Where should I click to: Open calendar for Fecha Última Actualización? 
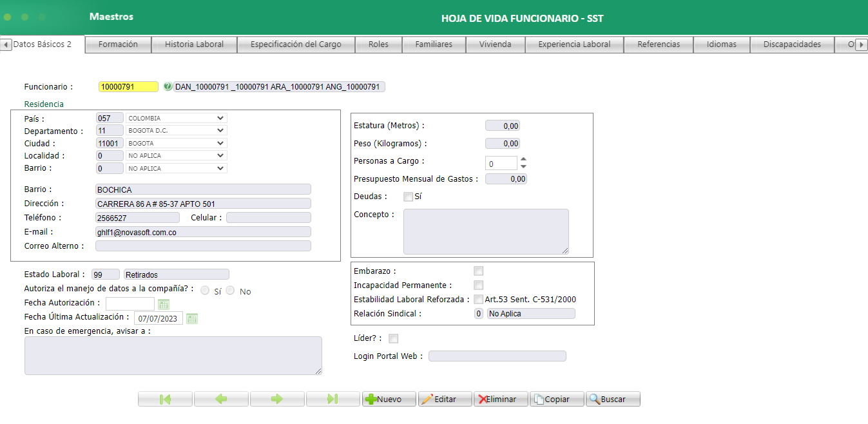coord(191,318)
